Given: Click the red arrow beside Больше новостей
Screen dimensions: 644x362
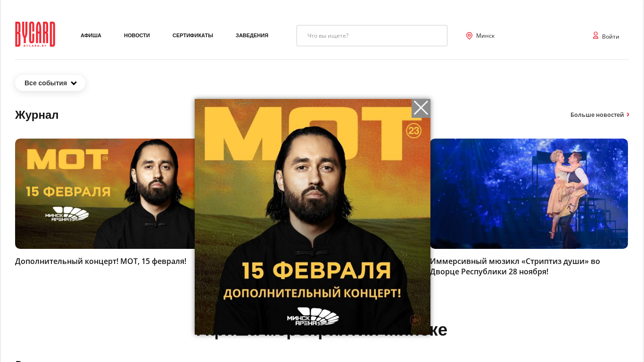Looking at the screenshot, I should 628,115.
